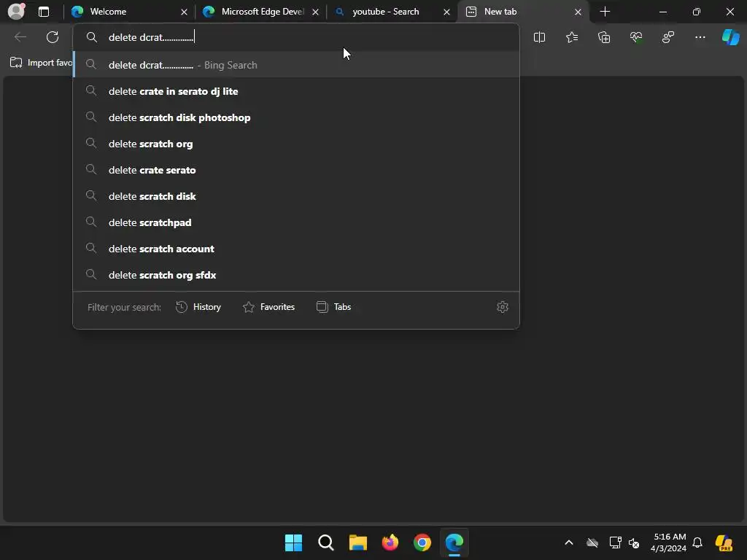747x560 pixels.
Task: Close the Microsoft Edge Devel tab
Action: 315,12
